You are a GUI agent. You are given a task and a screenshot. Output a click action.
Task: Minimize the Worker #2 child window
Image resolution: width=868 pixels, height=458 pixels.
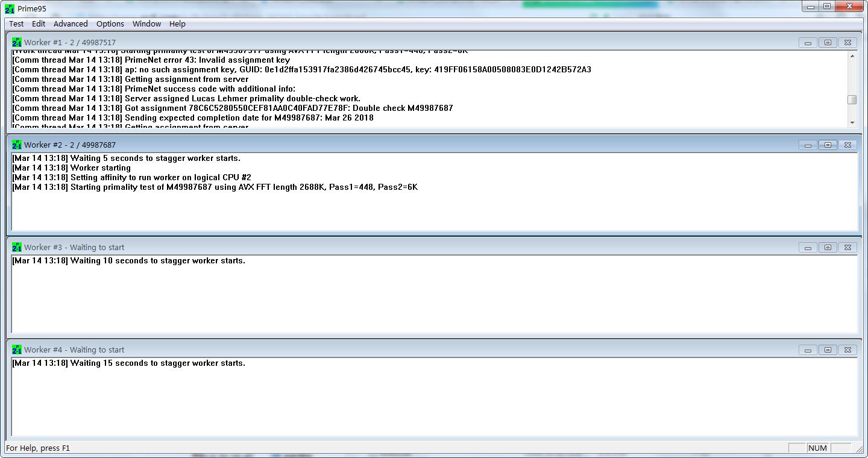point(808,145)
